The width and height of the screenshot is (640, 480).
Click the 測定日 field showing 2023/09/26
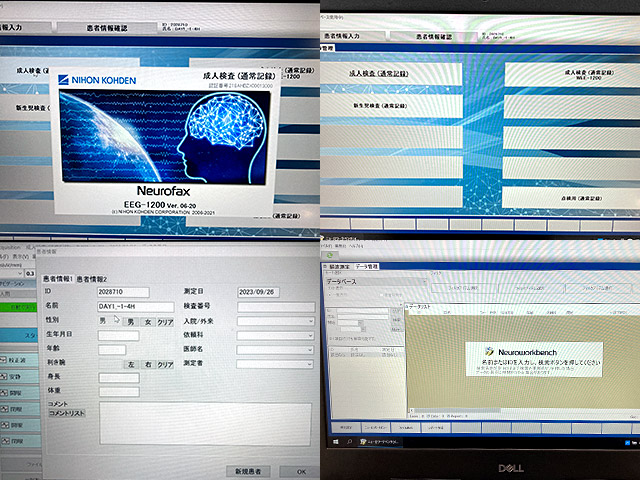(x=258, y=292)
